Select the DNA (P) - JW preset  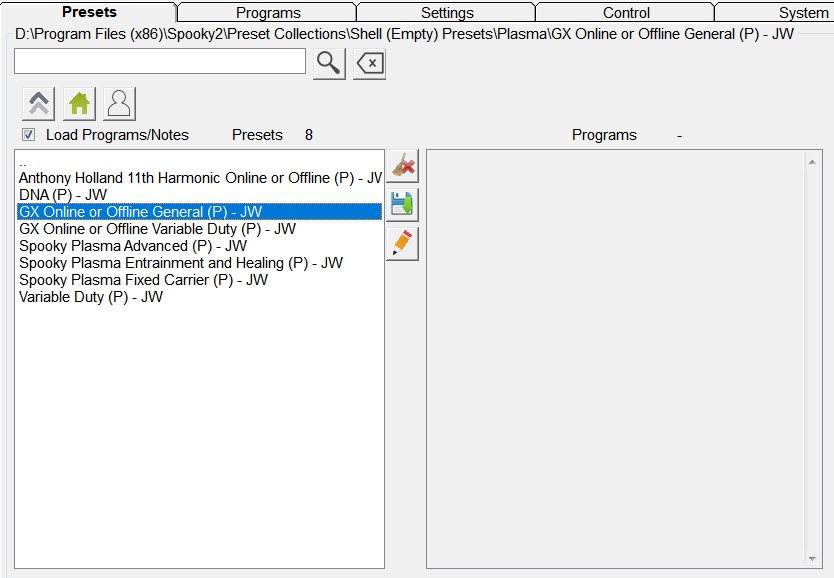pyautogui.click(x=63, y=195)
